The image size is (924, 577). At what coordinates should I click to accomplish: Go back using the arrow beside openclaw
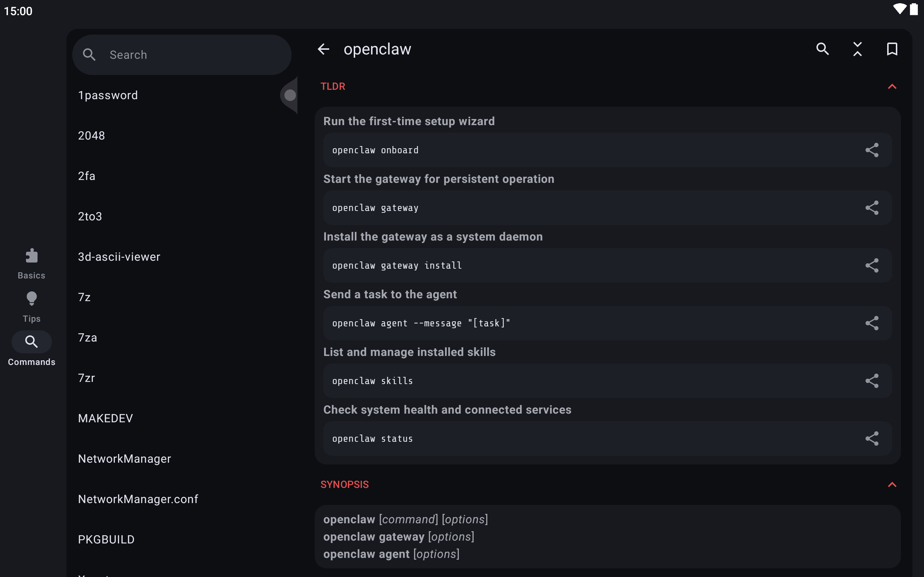(x=323, y=49)
